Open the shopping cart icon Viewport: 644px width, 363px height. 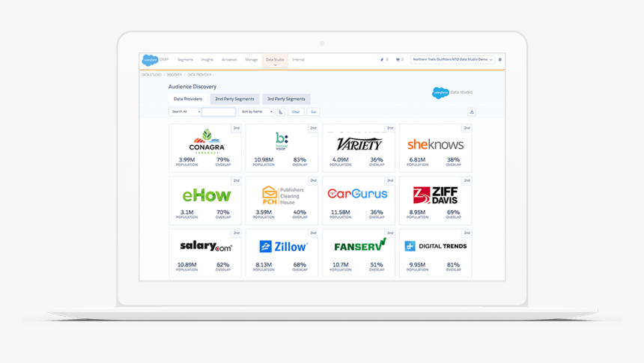point(397,59)
